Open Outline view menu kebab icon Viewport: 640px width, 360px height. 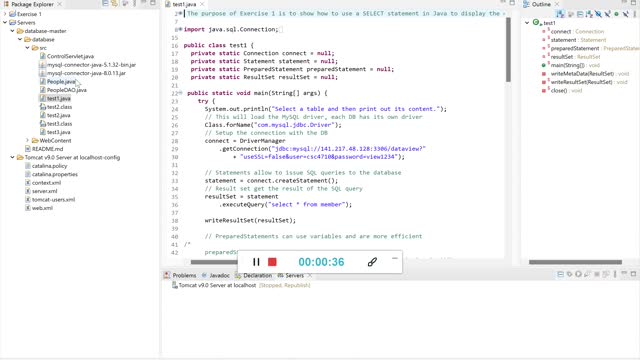pyautogui.click(x=635, y=14)
